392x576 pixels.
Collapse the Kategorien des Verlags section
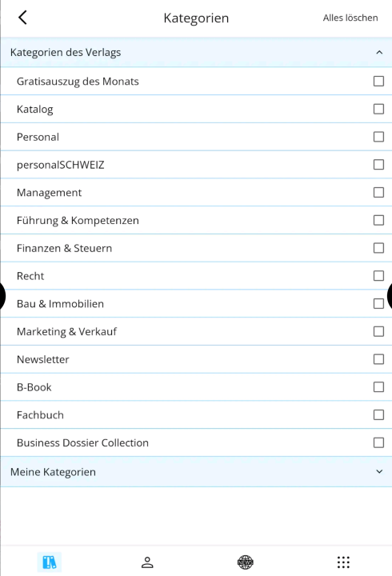pos(379,53)
